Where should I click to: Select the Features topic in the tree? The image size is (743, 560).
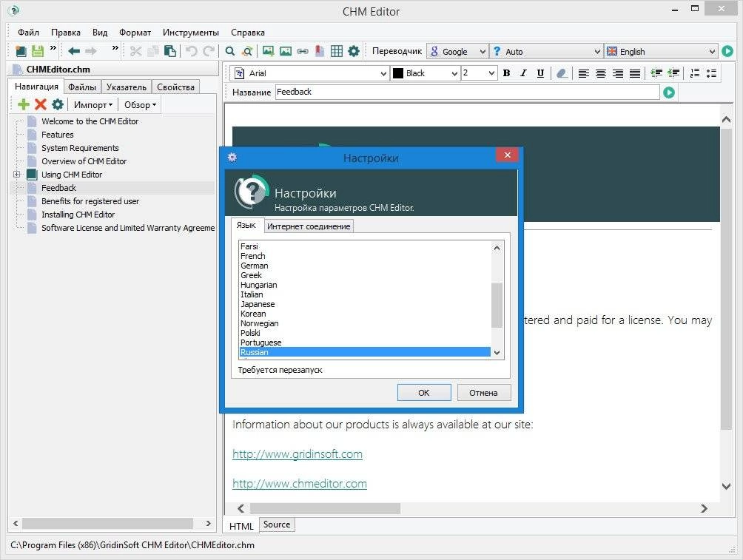pos(57,135)
